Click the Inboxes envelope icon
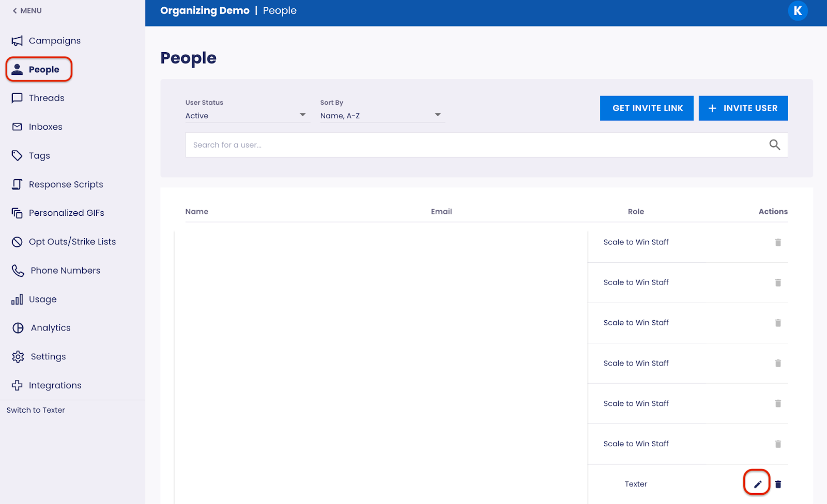Image resolution: width=827 pixels, height=504 pixels. coord(17,127)
